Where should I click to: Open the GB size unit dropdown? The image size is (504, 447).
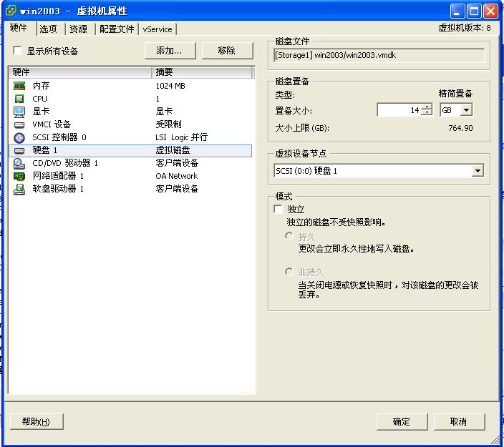point(466,110)
